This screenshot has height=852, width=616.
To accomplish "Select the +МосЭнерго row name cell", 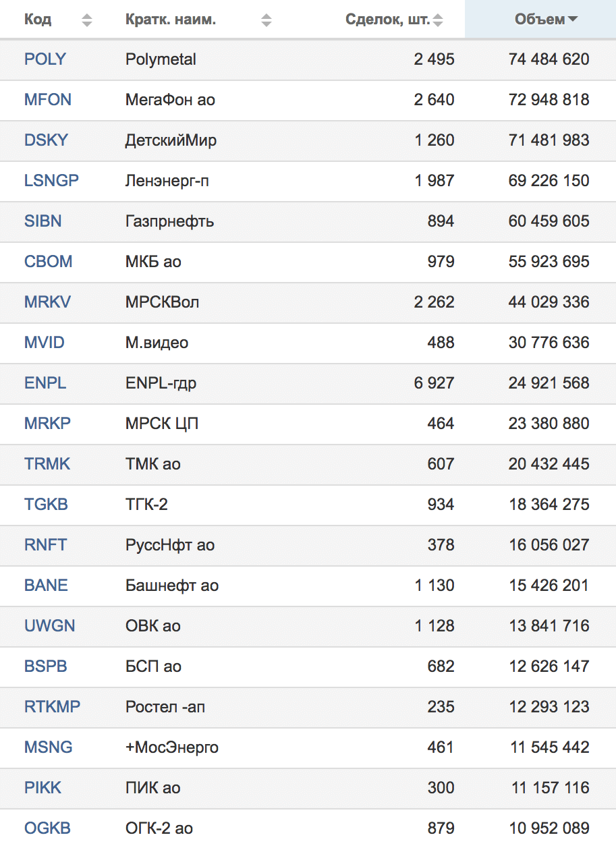I will tap(172, 747).
